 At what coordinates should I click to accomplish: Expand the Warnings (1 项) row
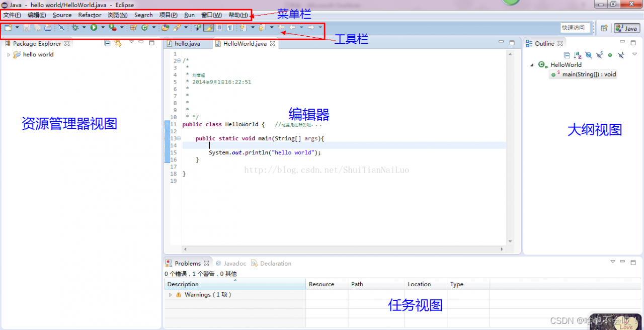(x=170, y=295)
